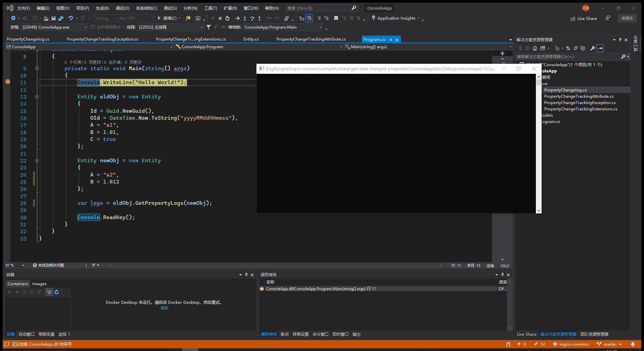Open Properties wrench icon in Solution Explorer

coord(592,48)
